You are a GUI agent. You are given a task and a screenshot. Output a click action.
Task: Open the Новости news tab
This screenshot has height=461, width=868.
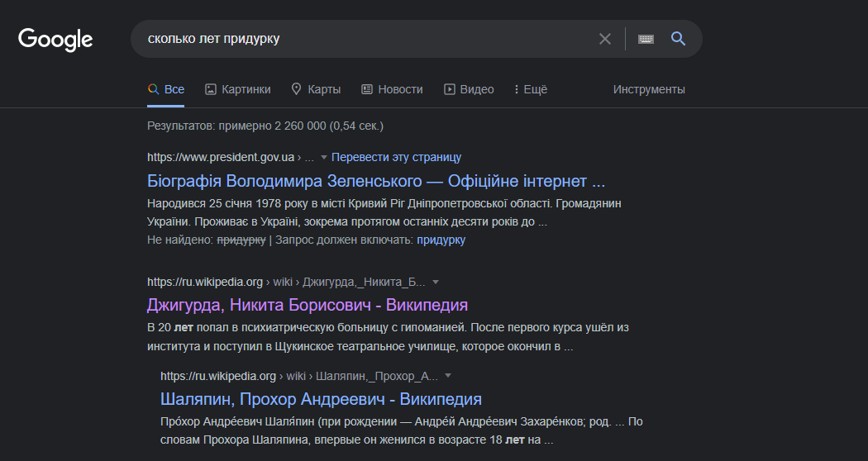pos(392,89)
